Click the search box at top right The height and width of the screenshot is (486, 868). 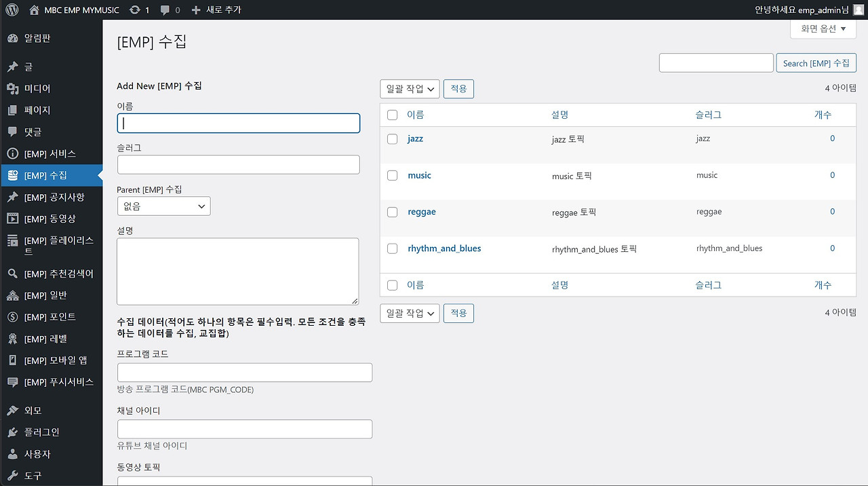click(716, 63)
